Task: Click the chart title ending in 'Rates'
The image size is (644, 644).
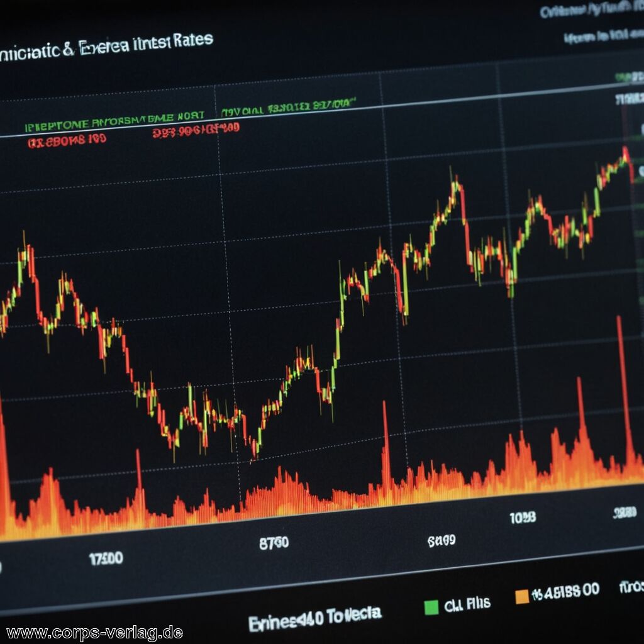Action: click(x=107, y=45)
